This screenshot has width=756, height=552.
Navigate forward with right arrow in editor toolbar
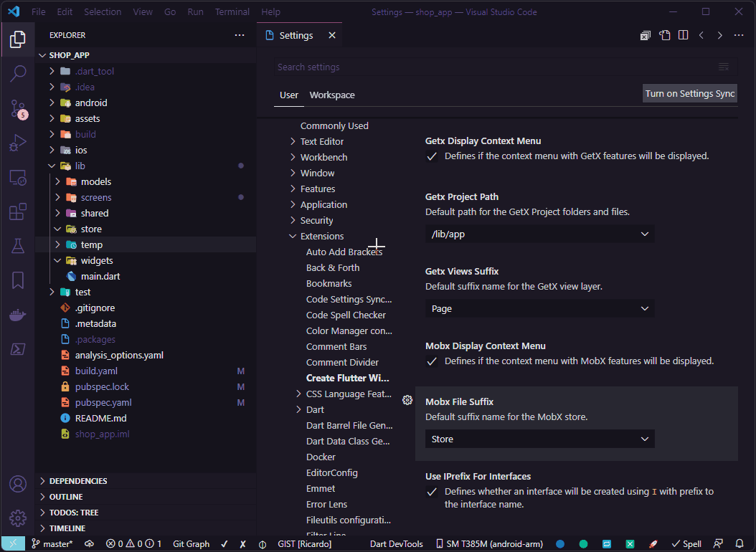(x=720, y=36)
